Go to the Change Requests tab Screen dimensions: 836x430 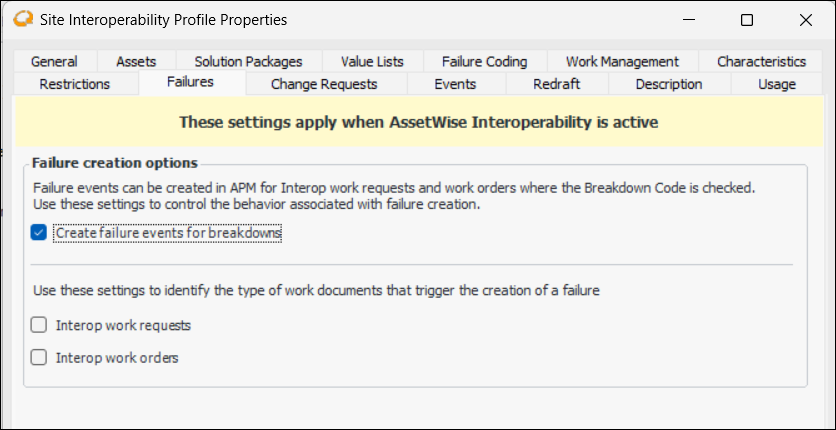[x=324, y=84]
